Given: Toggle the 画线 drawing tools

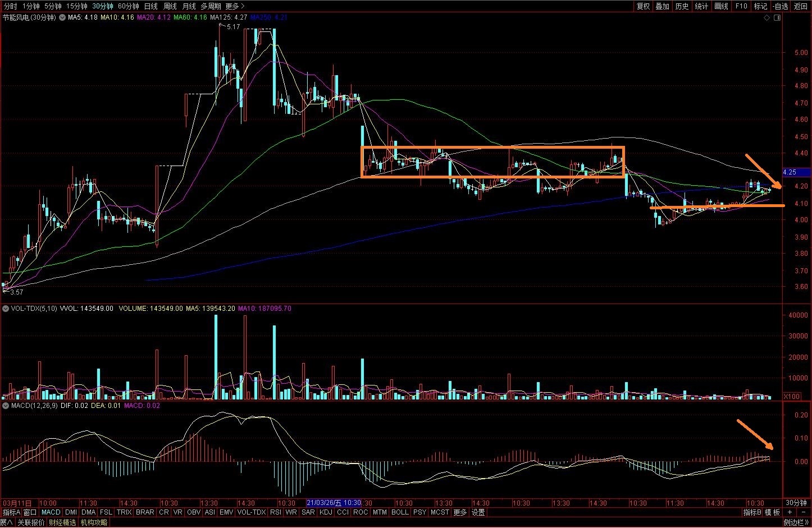Looking at the screenshot, I should click(721, 6).
